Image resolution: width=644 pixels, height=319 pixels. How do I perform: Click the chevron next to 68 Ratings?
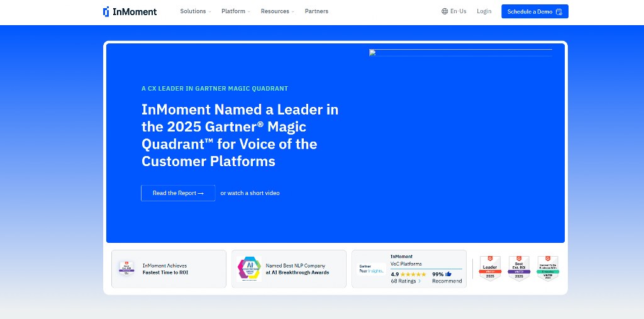419,282
